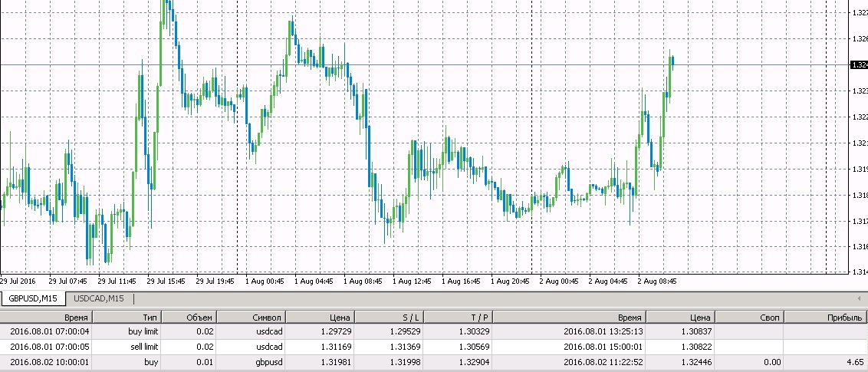
Task: Click the volume 0.02 in the sell limit row
Action: click(204, 347)
